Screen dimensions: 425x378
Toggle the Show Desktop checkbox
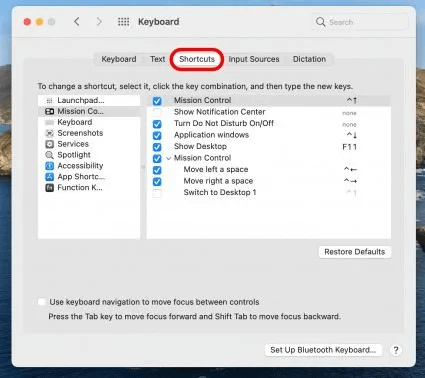[157, 147]
